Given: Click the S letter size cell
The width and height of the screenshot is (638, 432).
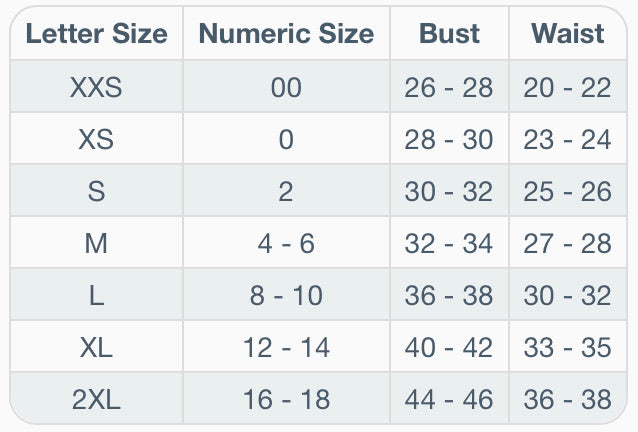Looking at the screenshot, I should [96, 191].
